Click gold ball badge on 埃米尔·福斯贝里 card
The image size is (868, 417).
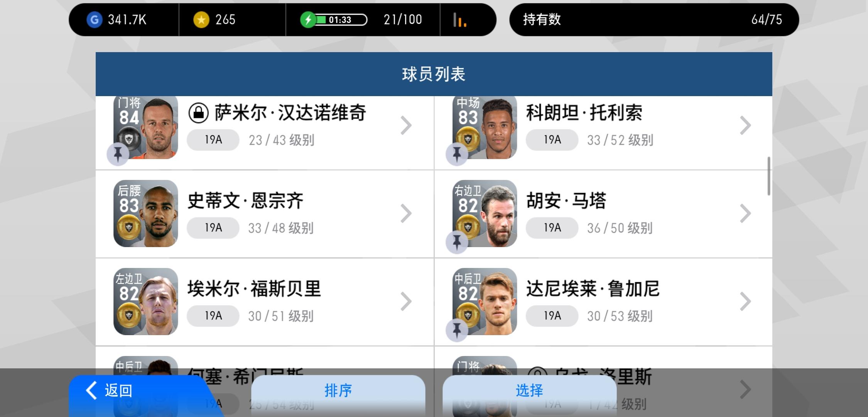point(129,315)
